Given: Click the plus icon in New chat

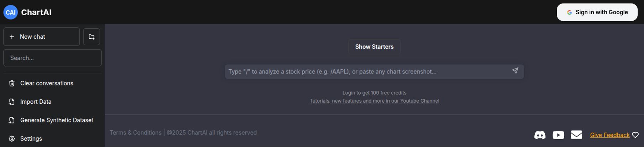Looking at the screenshot, I should pos(12,37).
